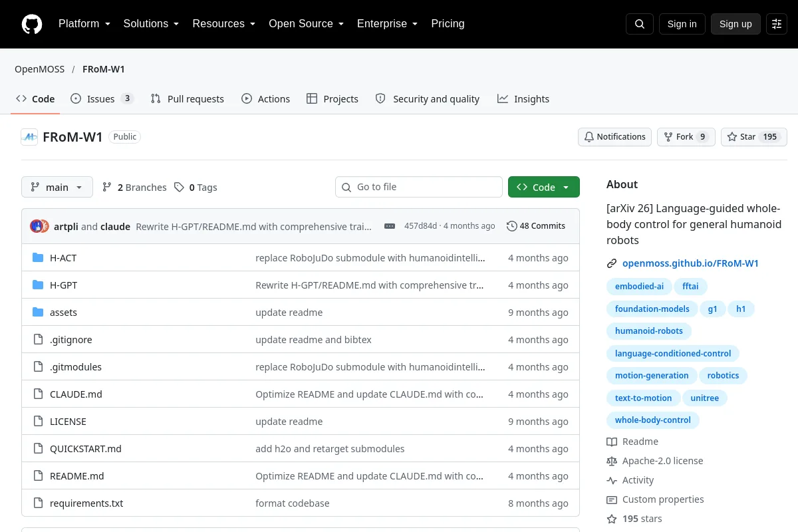The width and height of the screenshot is (798, 532).
Task: Click the H-ACT folder icon
Action: (38, 258)
